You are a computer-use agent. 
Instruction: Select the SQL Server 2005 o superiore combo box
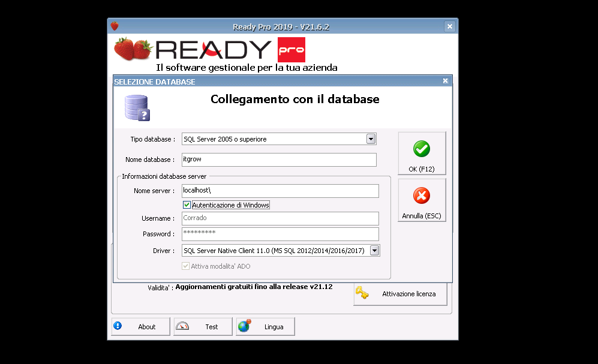coord(279,139)
